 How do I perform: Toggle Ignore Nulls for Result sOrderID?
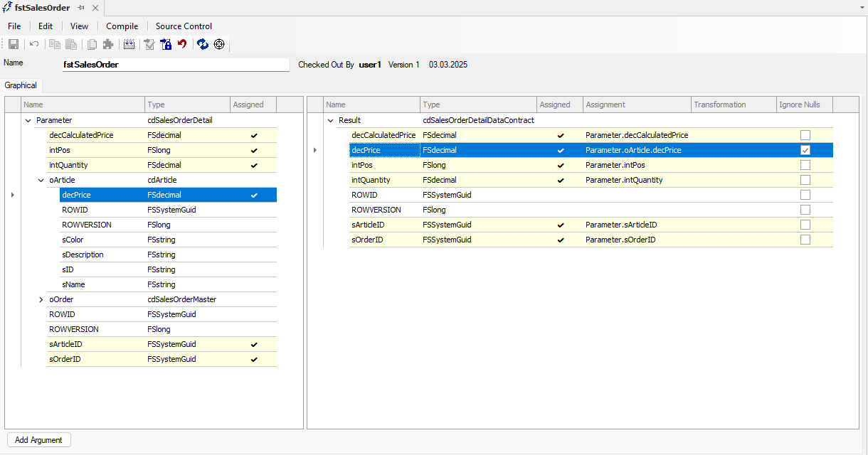805,240
